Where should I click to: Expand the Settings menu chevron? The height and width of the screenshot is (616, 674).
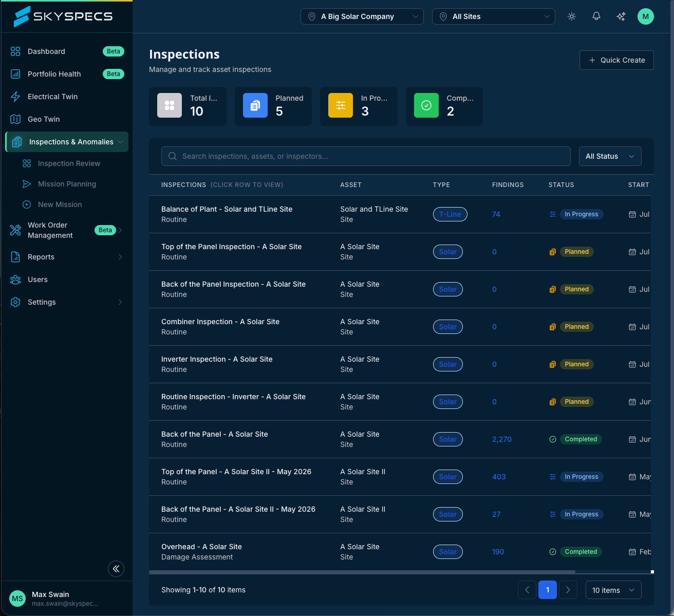tap(120, 302)
